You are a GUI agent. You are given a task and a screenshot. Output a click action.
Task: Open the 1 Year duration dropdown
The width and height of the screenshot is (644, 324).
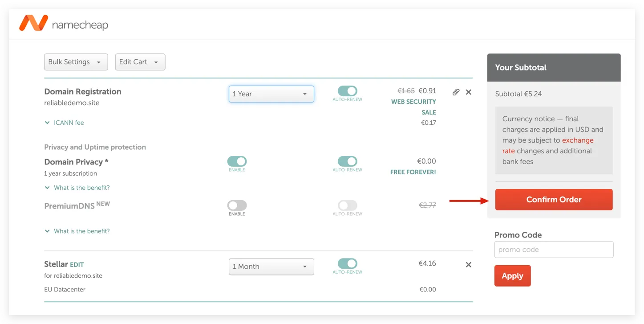point(271,94)
